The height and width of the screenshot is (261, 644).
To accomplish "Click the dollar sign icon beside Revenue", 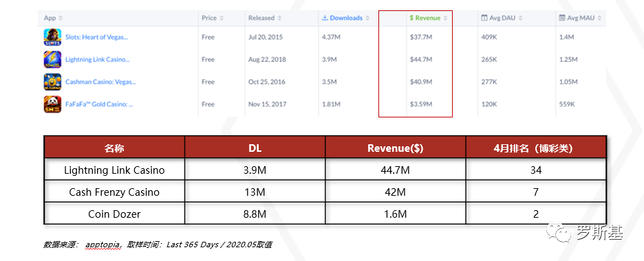I will (x=411, y=18).
